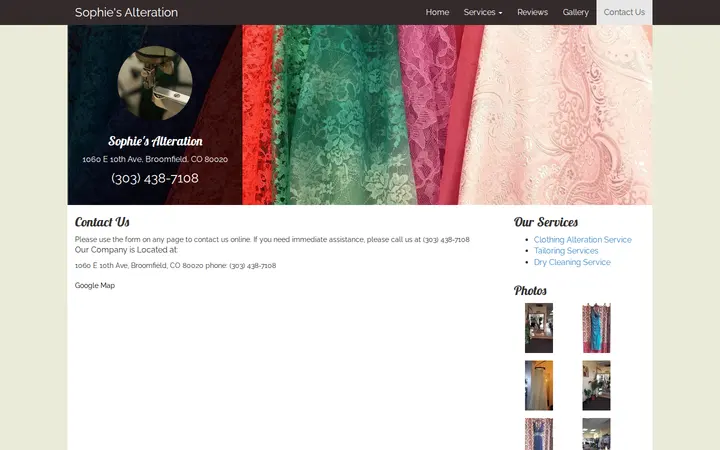Screen dimensions: 720x450
Task: Go to the Reviews page
Action: tap(532, 12)
